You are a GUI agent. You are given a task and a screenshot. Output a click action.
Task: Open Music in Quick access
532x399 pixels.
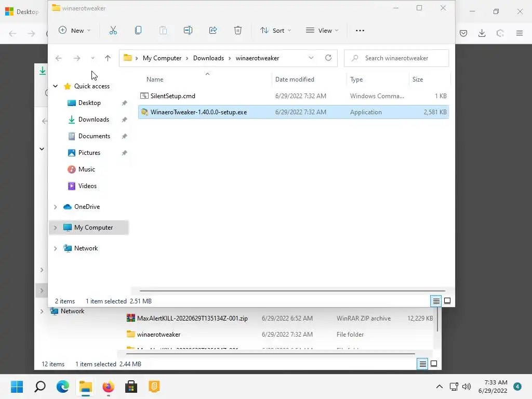tap(87, 169)
